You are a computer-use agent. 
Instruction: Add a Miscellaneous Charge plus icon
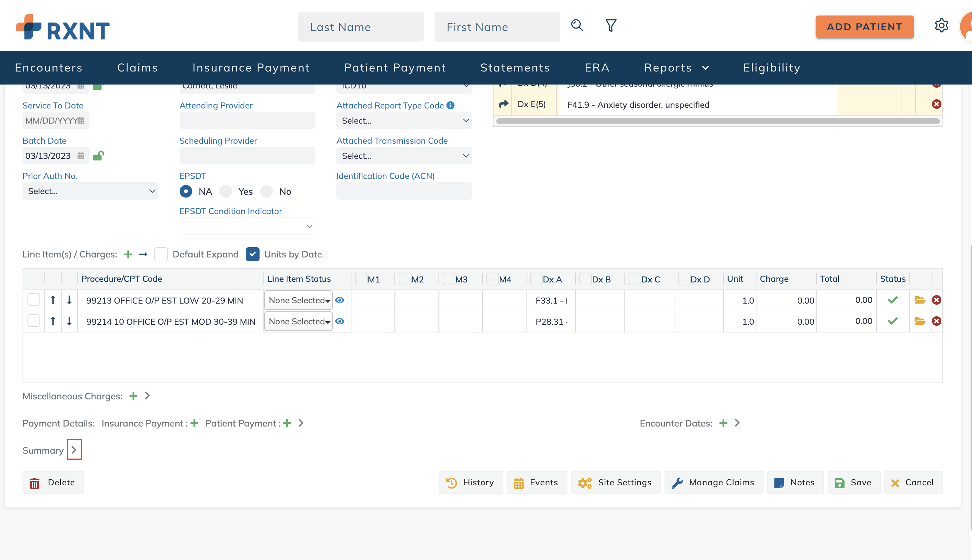click(x=133, y=396)
